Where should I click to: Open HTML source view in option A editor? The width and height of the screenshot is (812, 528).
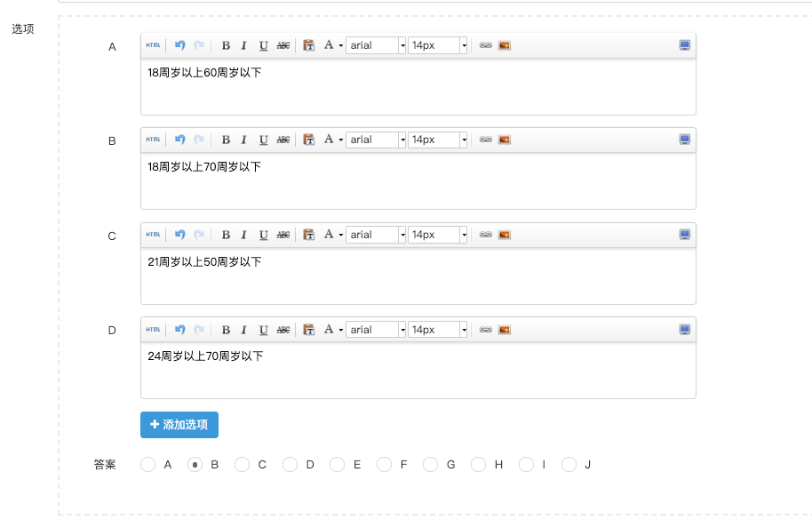click(x=154, y=45)
